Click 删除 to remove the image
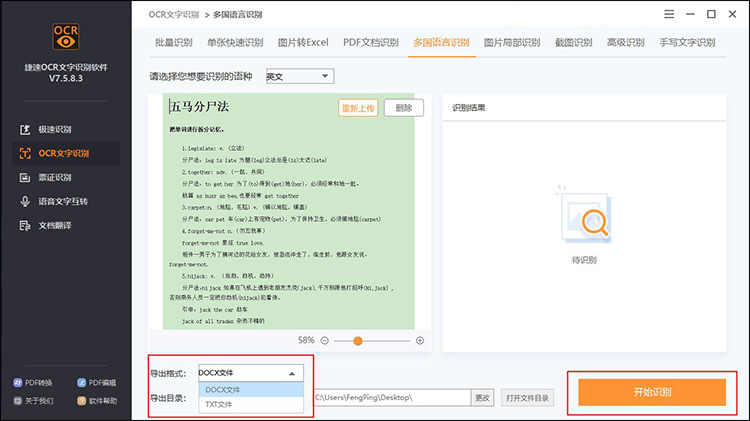 404,108
